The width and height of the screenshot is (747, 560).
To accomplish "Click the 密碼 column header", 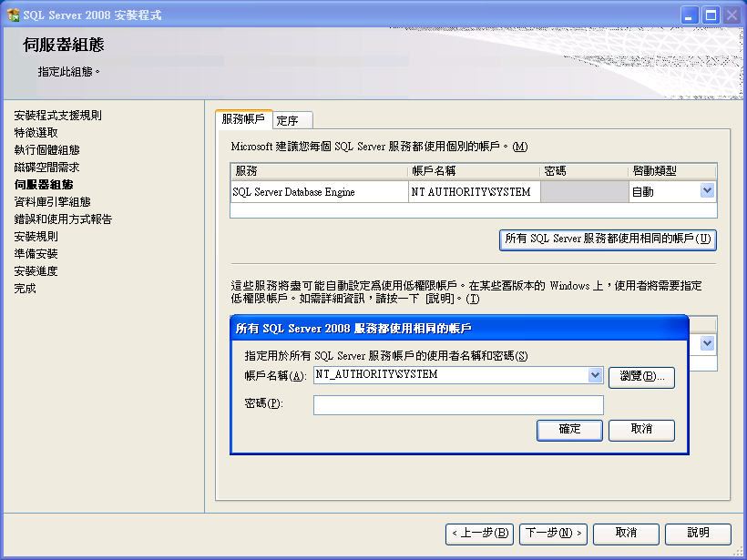I will (585, 171).
